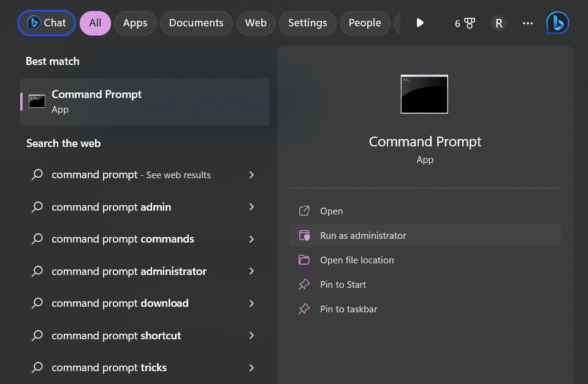Screen dimensions: 588x384
Task: Click search icon beside 'command prompt download'
Action: click(x=37, y=303)
